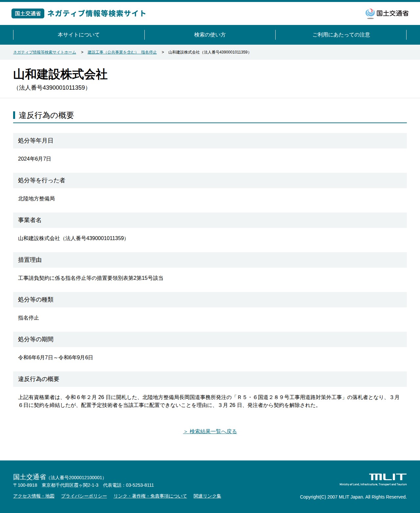Click the gray-row 違反行為の概要 label

[x=39, y=379]
